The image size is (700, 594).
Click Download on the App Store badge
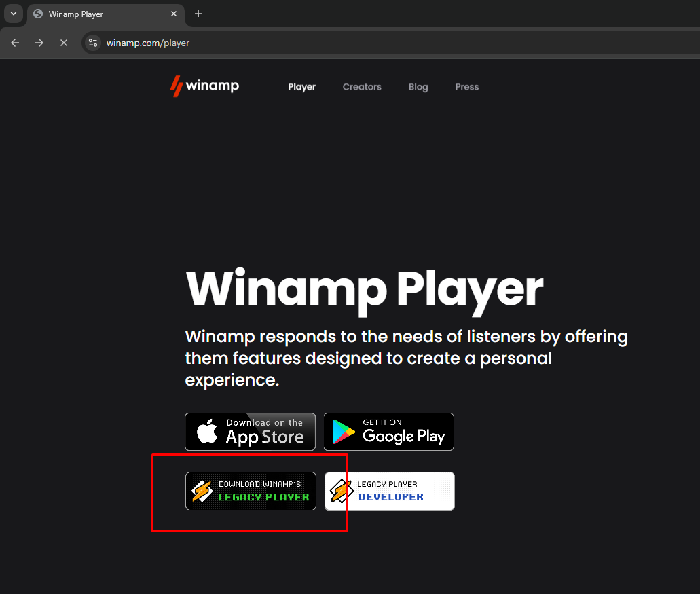[x=251, y=432]
